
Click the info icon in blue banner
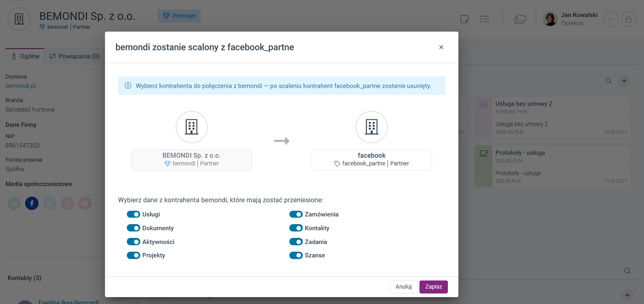[x=128, y=86]
